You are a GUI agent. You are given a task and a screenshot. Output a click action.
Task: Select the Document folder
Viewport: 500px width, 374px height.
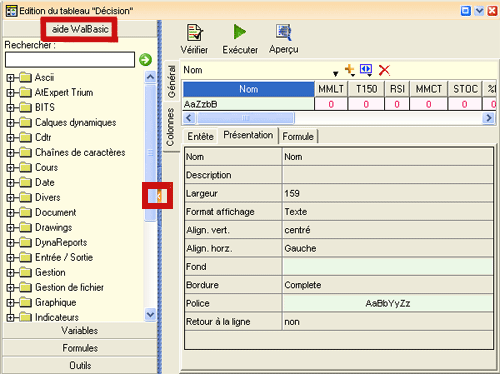(x=56, y=212)
